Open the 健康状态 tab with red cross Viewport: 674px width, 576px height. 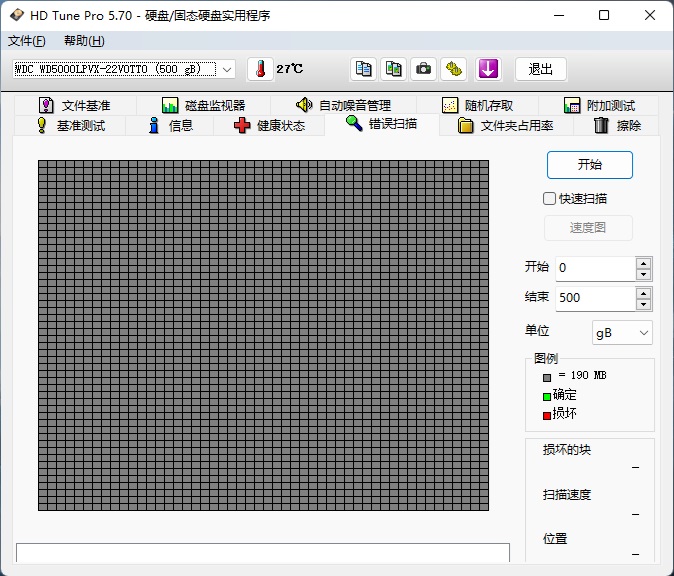[269, 126]
